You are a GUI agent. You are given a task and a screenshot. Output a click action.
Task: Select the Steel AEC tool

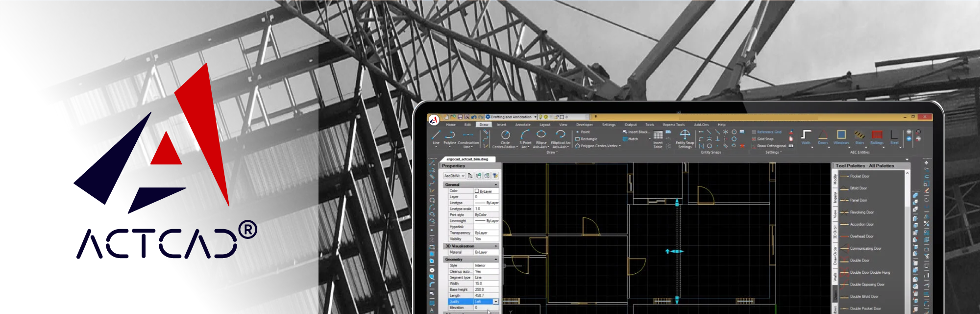click(894, 137)
